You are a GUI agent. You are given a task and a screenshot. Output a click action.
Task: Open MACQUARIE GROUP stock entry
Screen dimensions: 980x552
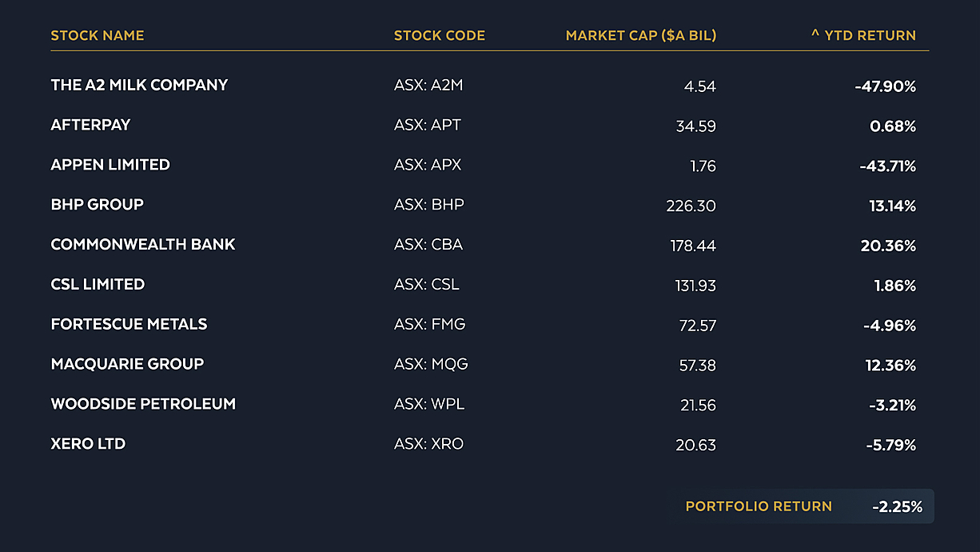point(127,365)
